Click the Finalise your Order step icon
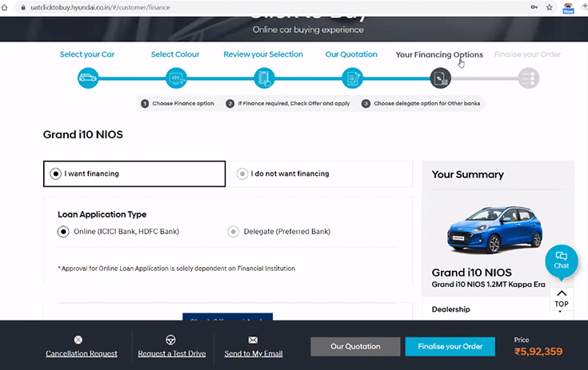 529,78
